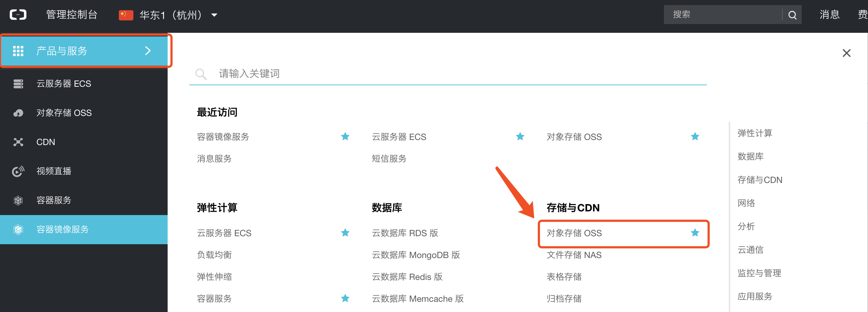Toggle favorite star for recent 对象存储 OSS
Screen dimensions: 868x312
click(695, 137)
